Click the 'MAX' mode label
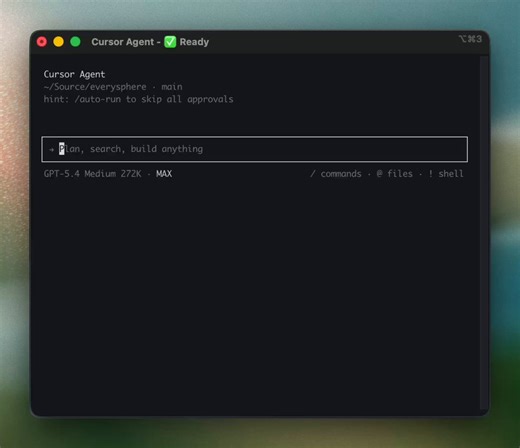 point(164,174)
